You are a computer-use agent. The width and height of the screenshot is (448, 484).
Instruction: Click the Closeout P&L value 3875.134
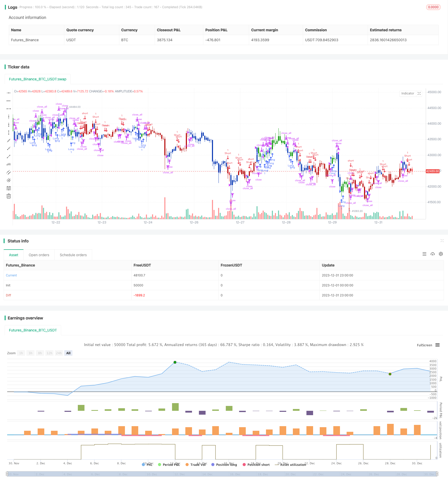(165, 40)
